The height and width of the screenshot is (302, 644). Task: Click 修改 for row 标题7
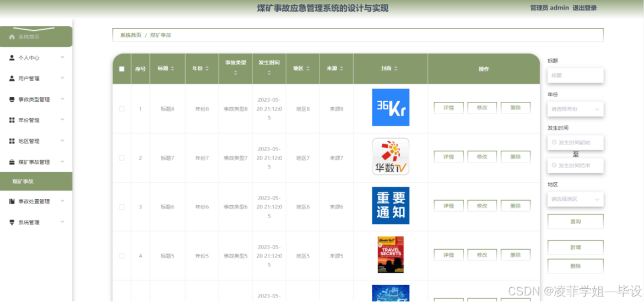point(482,157)
